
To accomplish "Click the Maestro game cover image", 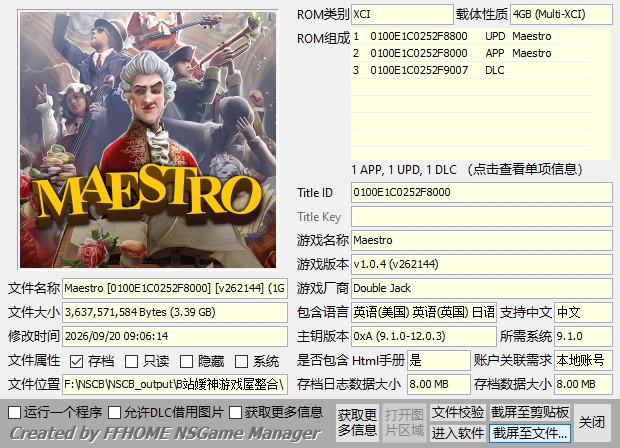I will coord(148,140).
